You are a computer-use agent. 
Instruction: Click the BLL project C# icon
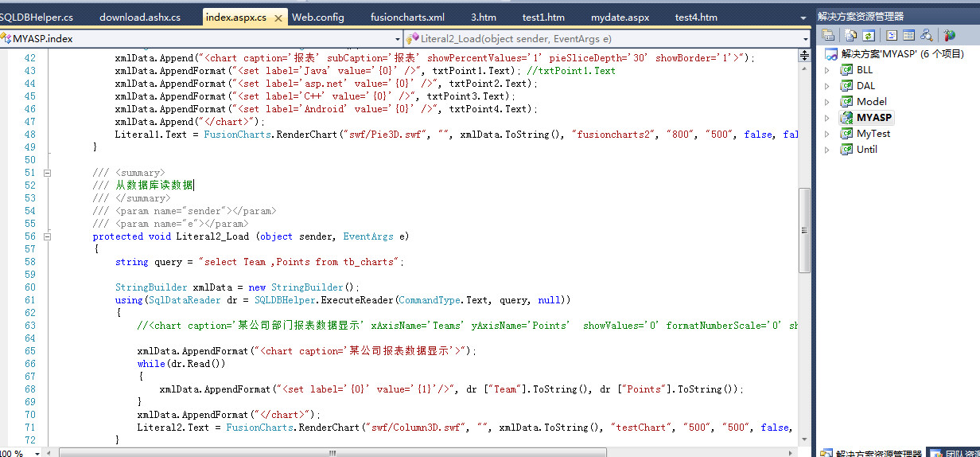847,70
